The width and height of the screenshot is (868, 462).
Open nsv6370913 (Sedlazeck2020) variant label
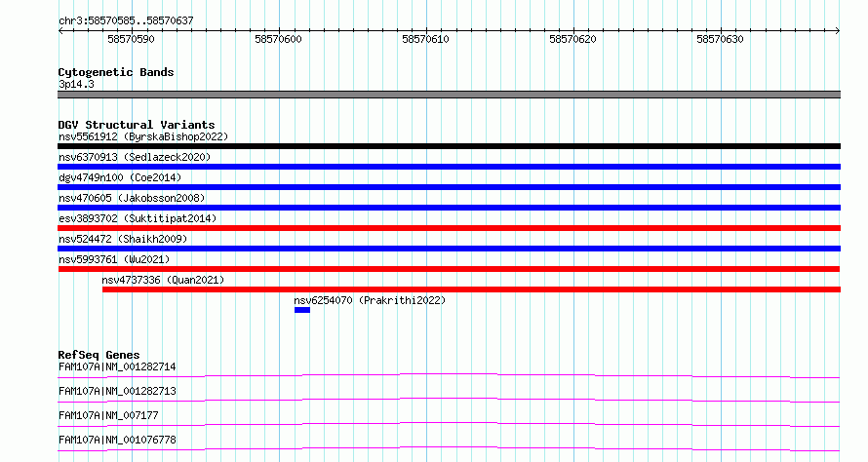135,157
